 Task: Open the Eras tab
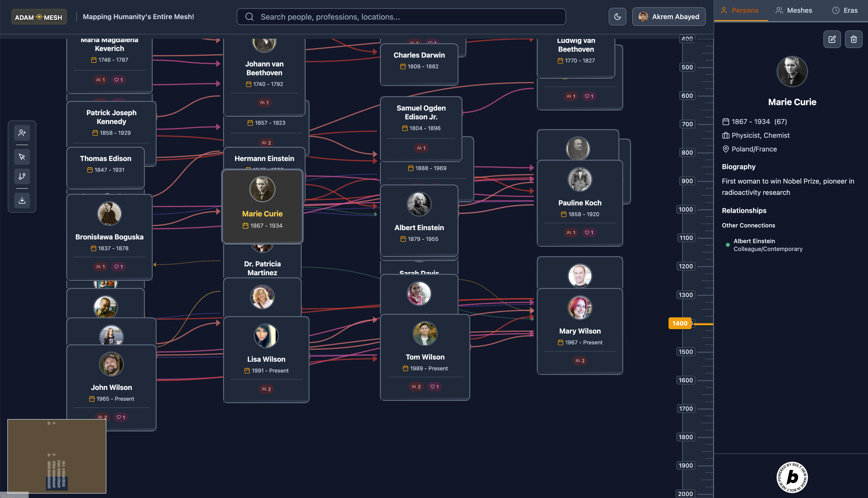pyautogui.click(x=844, y=10)
